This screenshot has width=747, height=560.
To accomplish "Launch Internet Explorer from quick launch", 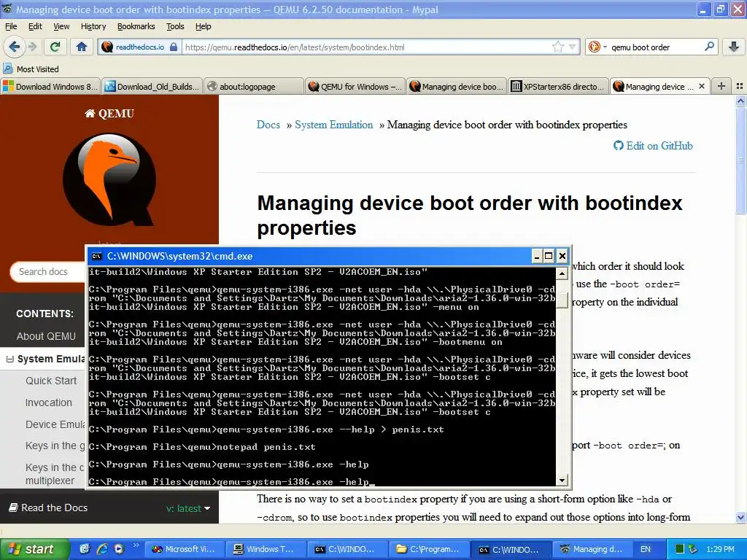I will 101,549.
